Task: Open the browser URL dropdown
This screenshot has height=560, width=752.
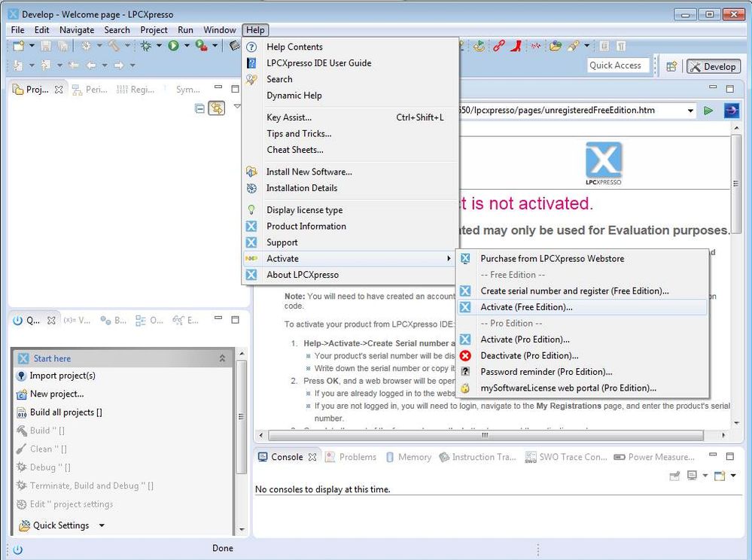Action: pos(690,111)
